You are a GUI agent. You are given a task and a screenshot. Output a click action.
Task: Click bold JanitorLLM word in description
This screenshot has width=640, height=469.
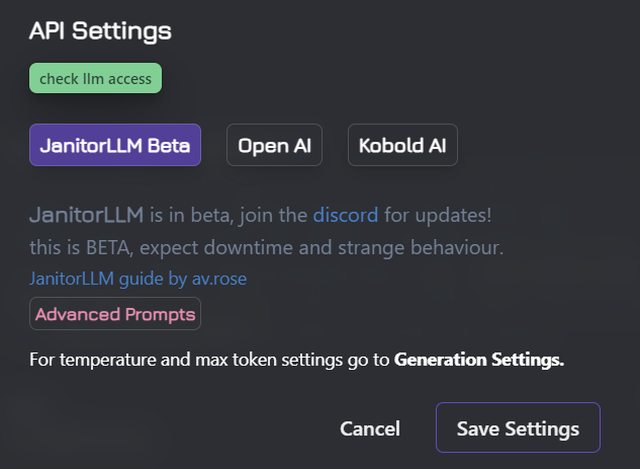point(86,214)
